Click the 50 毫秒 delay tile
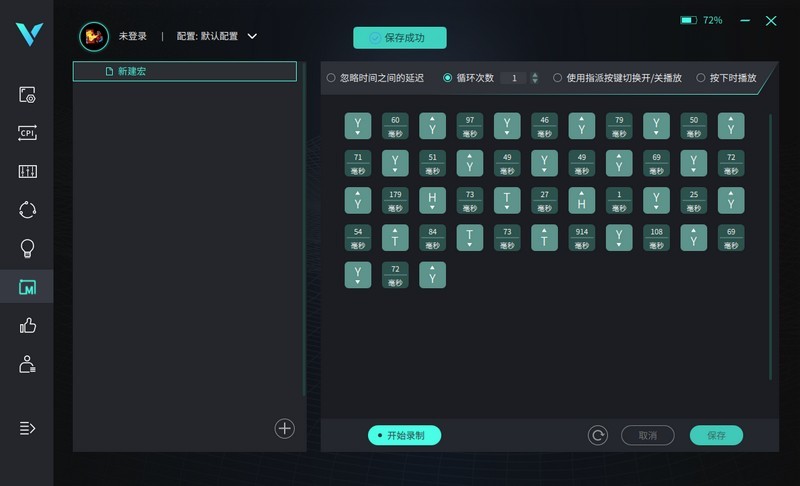Screen dimensions: 800x486 (x=693, y=126)
